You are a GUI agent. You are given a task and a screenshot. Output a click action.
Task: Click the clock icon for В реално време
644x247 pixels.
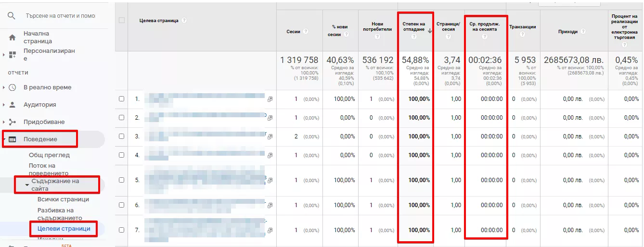coord(13,87)
